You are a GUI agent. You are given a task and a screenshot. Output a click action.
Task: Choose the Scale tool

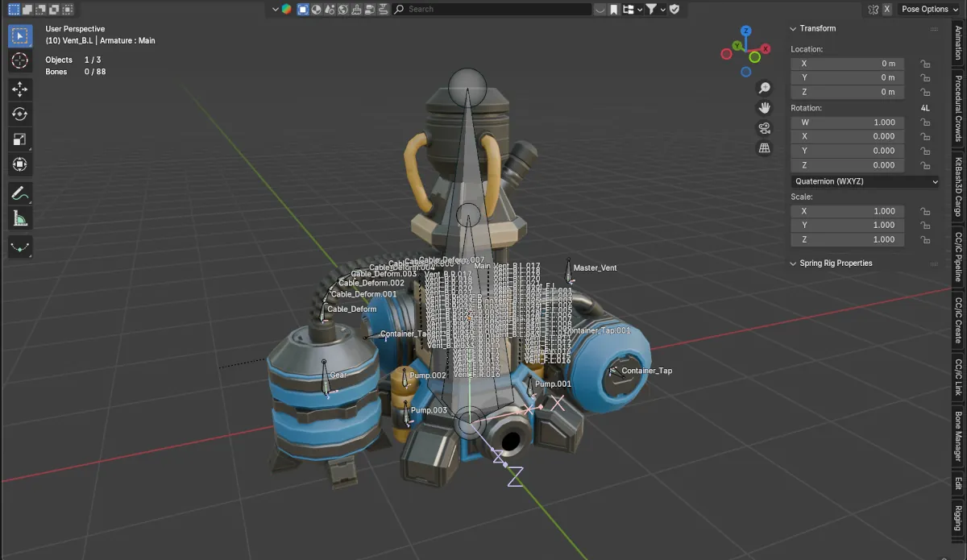coord(20,139)
